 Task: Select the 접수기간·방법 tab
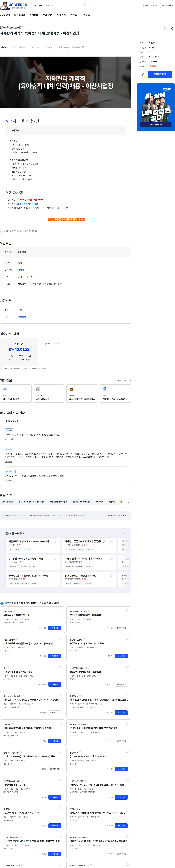[x=20, y=48]
